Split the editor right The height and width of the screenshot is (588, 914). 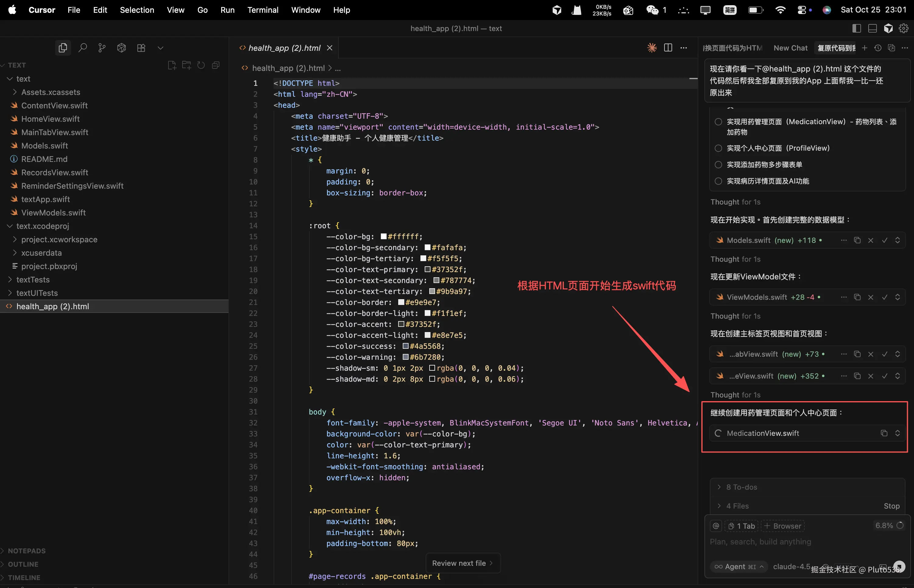click(x=668, y=48)
